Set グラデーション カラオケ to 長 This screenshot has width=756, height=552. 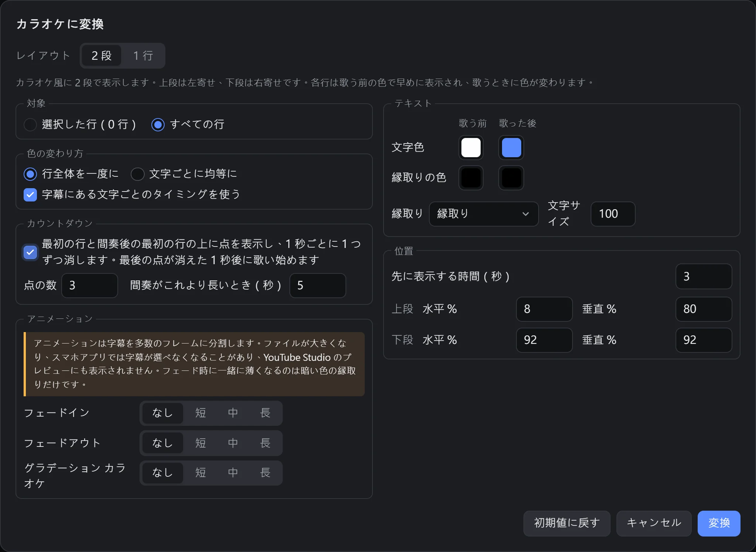[265, 473]
